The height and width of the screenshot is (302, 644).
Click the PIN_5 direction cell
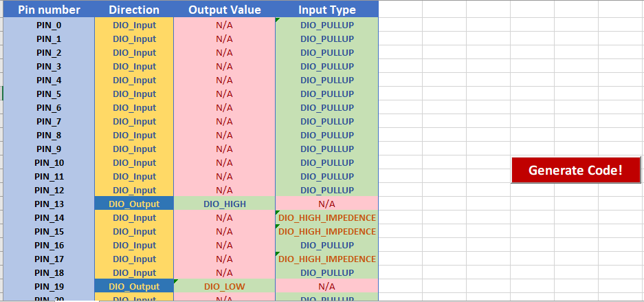134,94
